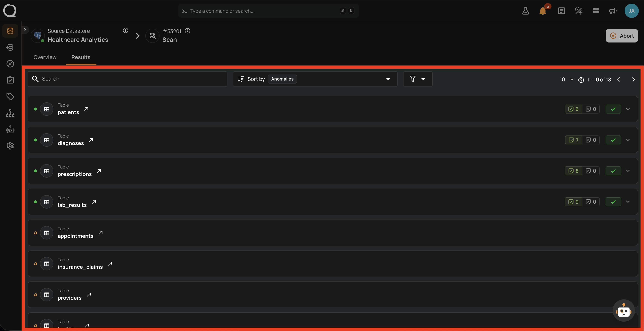644x331 pixels.
Task: Click info icon next to #53201
Action: point(187,31)
